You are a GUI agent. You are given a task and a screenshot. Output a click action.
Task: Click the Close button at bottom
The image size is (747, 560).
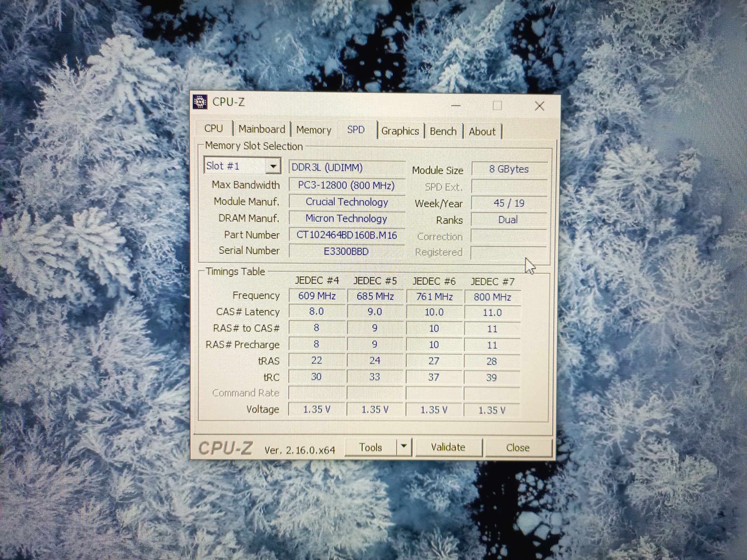click(x=517, y=448)
